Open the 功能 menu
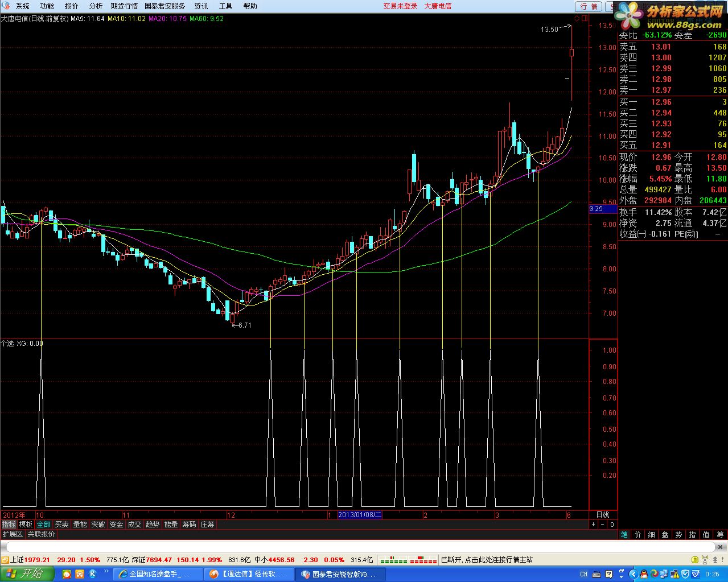This screenshot has width=728, height=582. tap(47, 6)
